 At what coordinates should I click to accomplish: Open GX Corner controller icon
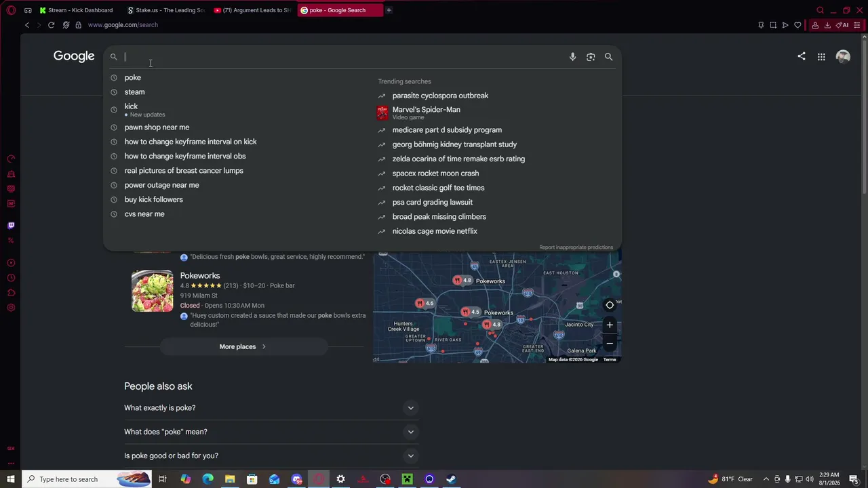click(28, 10)
